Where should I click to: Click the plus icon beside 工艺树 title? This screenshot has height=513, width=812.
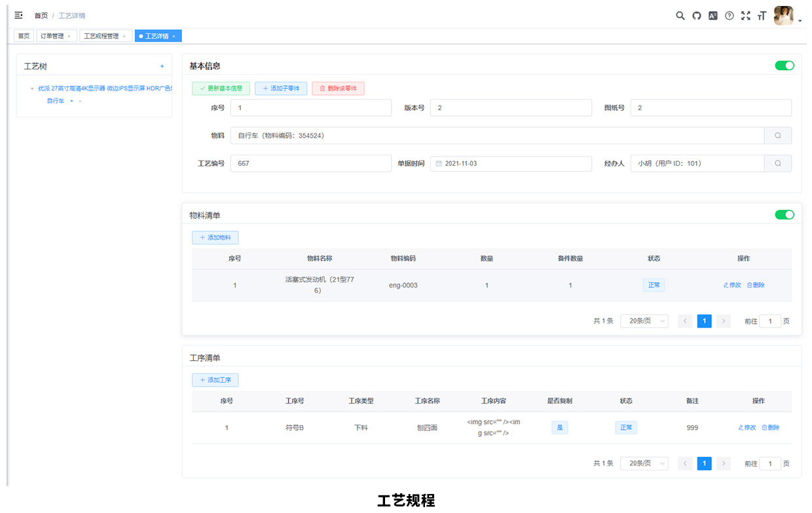[162, 66]
